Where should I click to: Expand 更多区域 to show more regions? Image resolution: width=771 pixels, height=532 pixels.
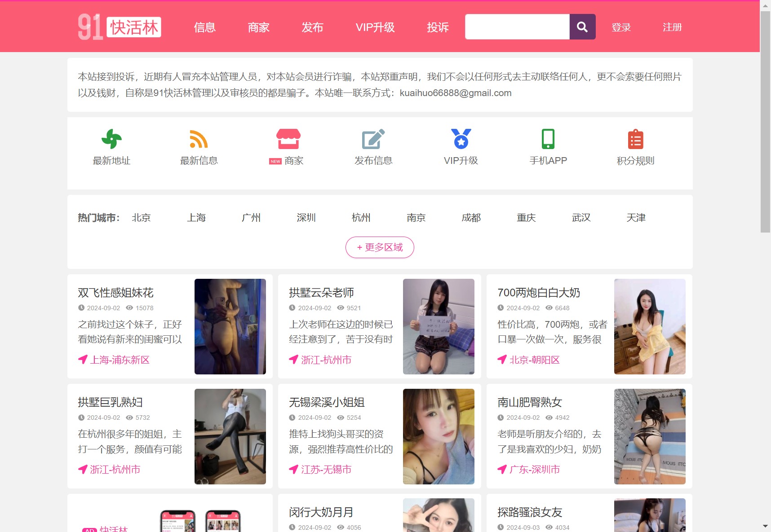tap(379, 247)
